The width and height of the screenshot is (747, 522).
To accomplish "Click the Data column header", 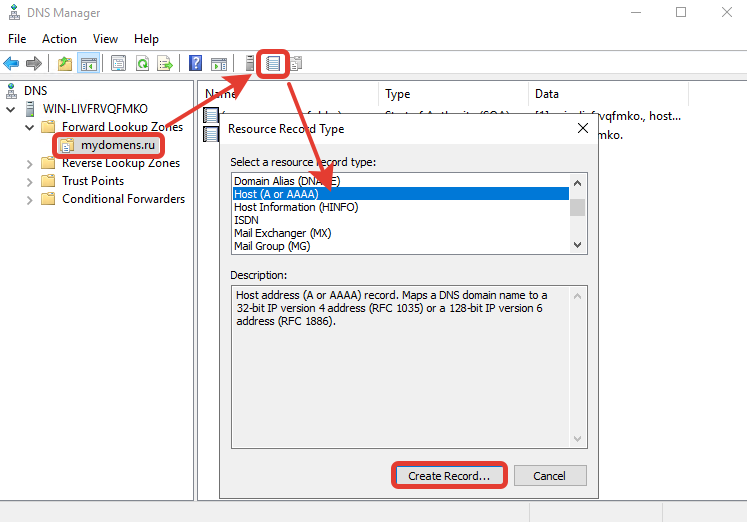I will 608,94.
